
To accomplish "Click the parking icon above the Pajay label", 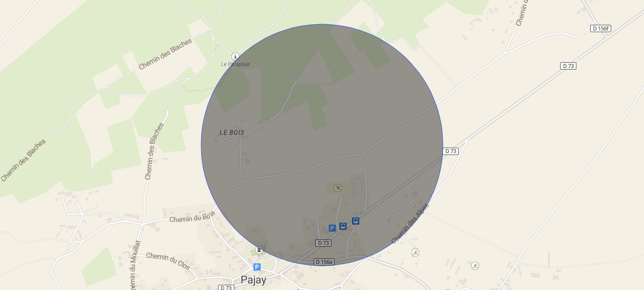I will pos(257,267).
